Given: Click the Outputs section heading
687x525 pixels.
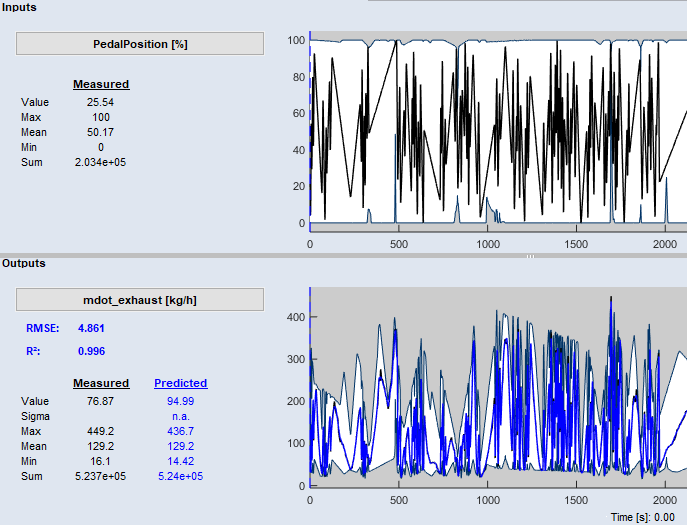Looking at the screenshot, I should (x=24, y=263).
